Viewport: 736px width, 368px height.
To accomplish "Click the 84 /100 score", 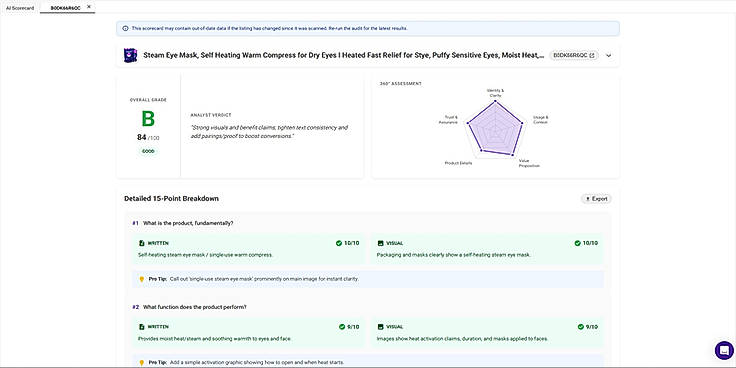I will [x=148, y=138].
